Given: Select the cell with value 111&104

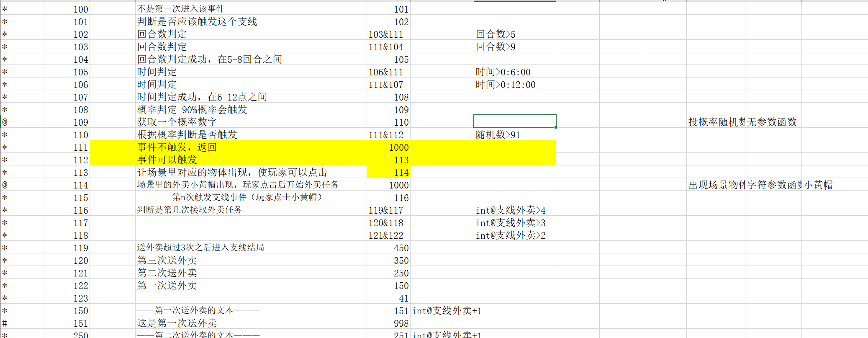Looking at the screenshot, I should click(388, 46).
